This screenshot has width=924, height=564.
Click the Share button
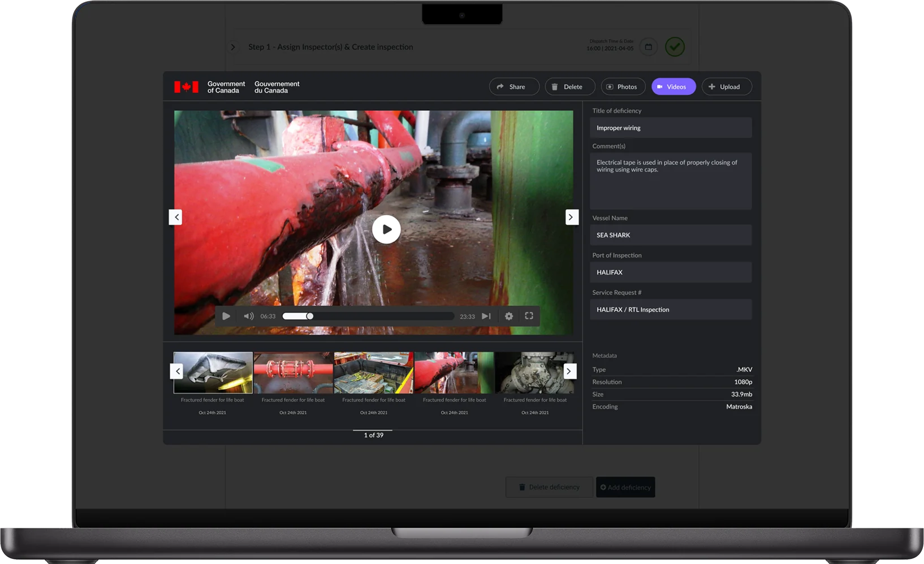(x=514, y=86)
